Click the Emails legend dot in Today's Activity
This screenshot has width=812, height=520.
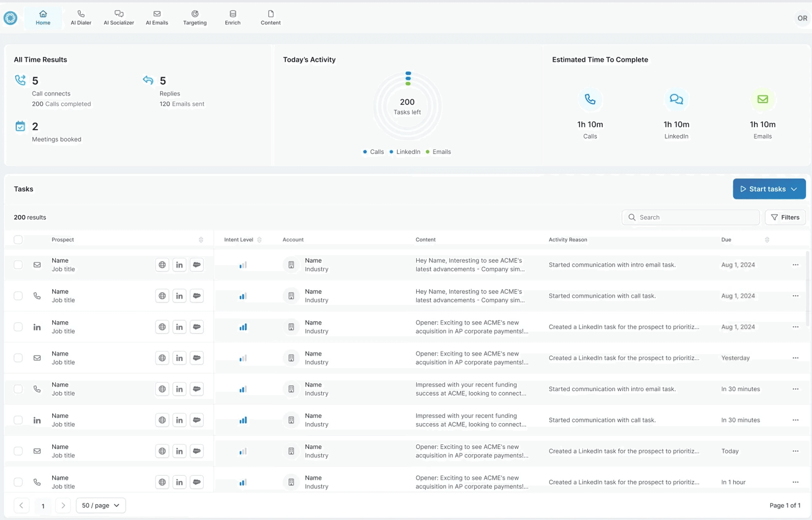click(x=427, y=152)
